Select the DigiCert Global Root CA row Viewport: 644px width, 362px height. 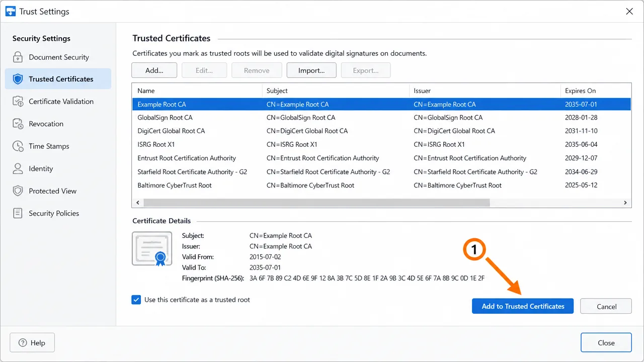(381, 131)
